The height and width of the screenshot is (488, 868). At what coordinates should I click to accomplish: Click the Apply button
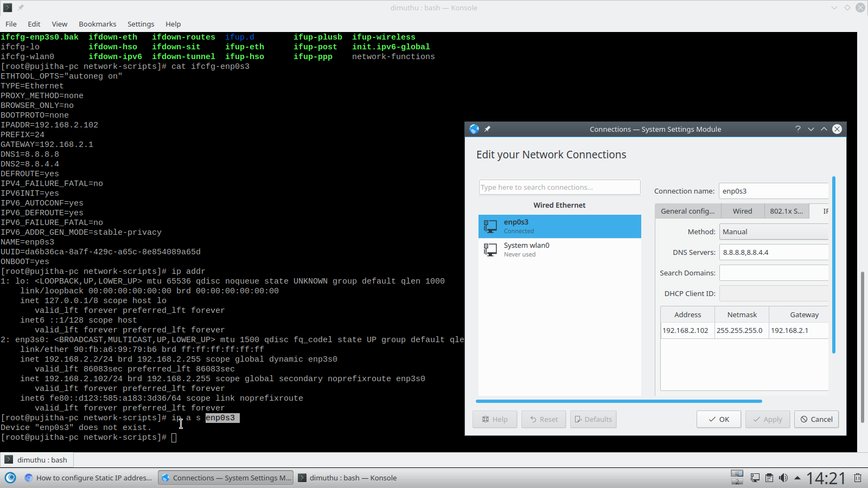click(768, 419)
